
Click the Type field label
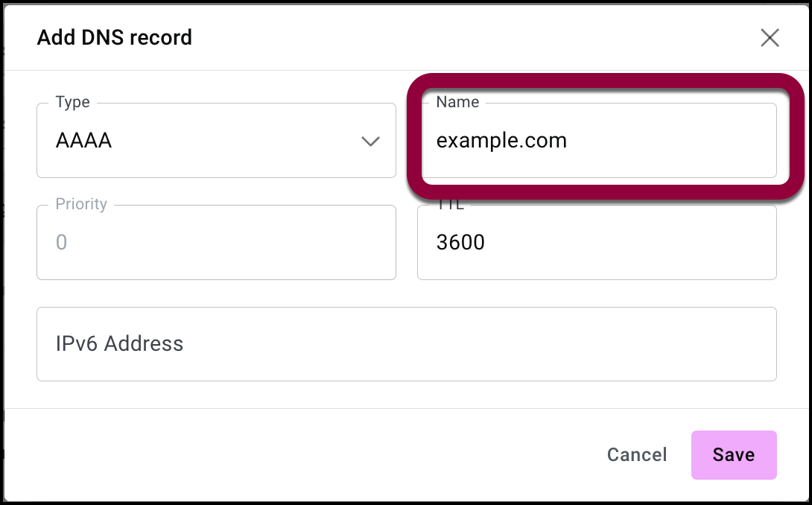click(73, 103)
